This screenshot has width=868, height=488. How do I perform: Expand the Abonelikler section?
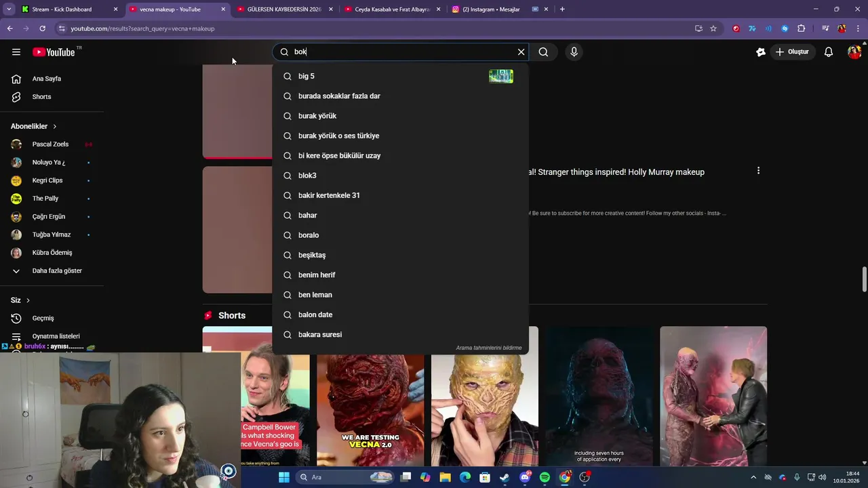point(34,127)
